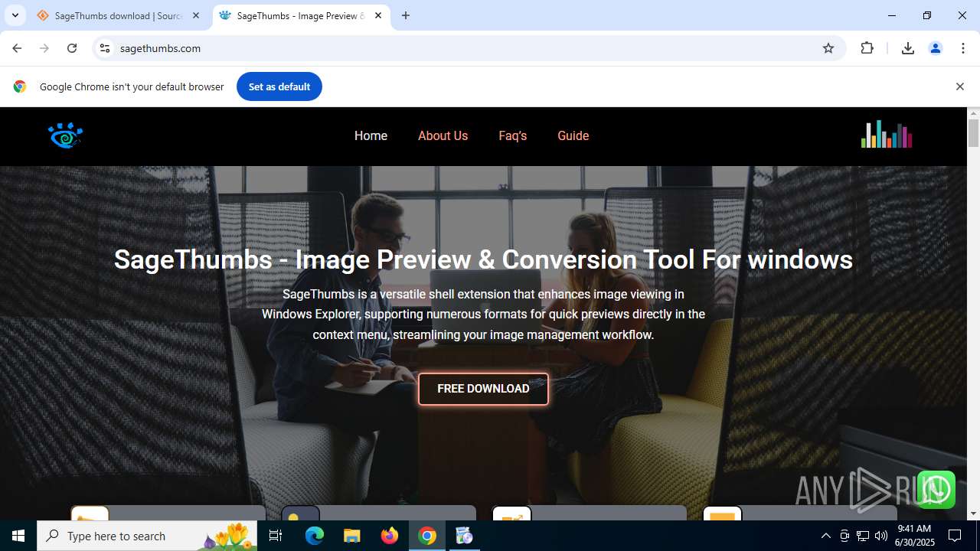Screen dimensions: 980x551
Task: Close the SageThumbs download SourceForge tab
Action: (196, 15)
